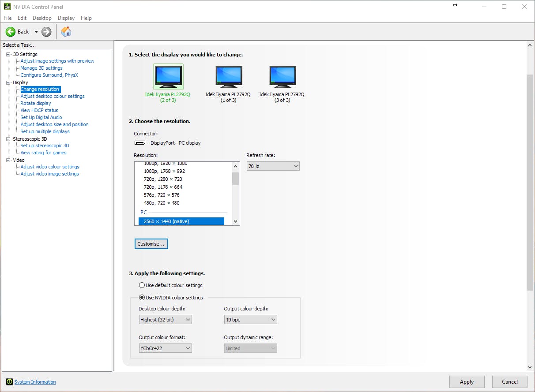Open the Edit menu
Viewport: 535px width, 392px height.
22,18
